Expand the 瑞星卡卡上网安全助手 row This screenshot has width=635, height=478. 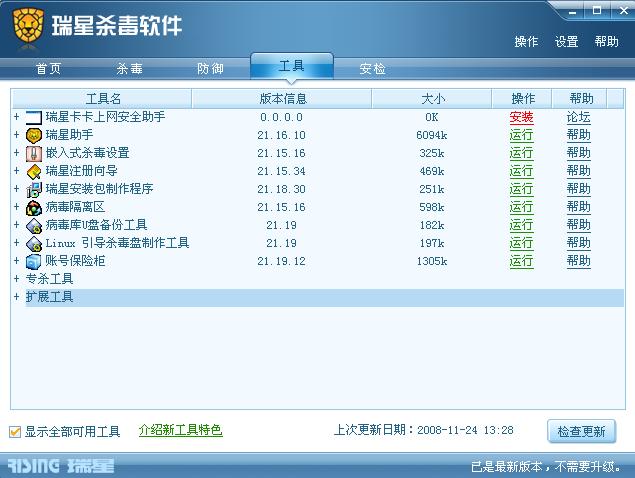pyautogui.click(x=16, y=117)
